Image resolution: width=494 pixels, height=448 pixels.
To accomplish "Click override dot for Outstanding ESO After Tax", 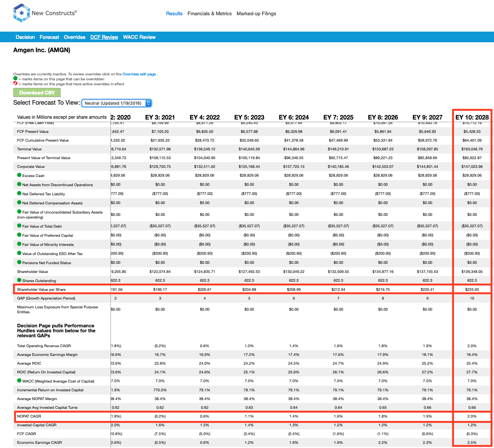I will (x=19, y=253).
